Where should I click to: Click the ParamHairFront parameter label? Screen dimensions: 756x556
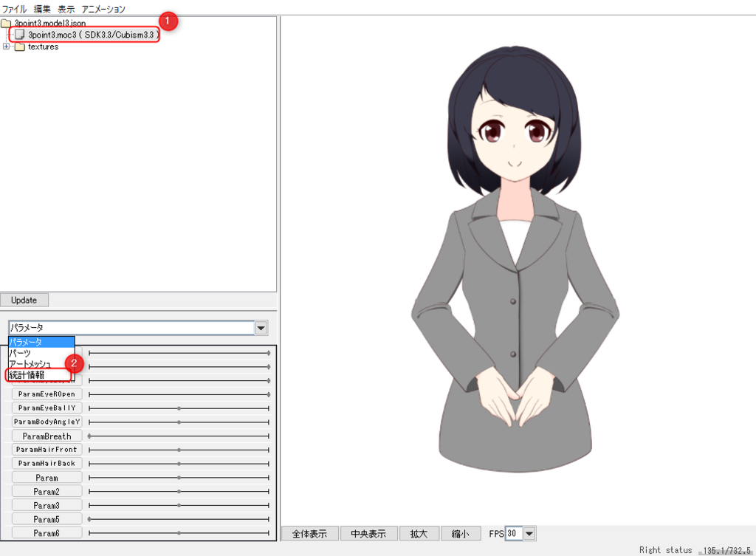tap(47, 449)
